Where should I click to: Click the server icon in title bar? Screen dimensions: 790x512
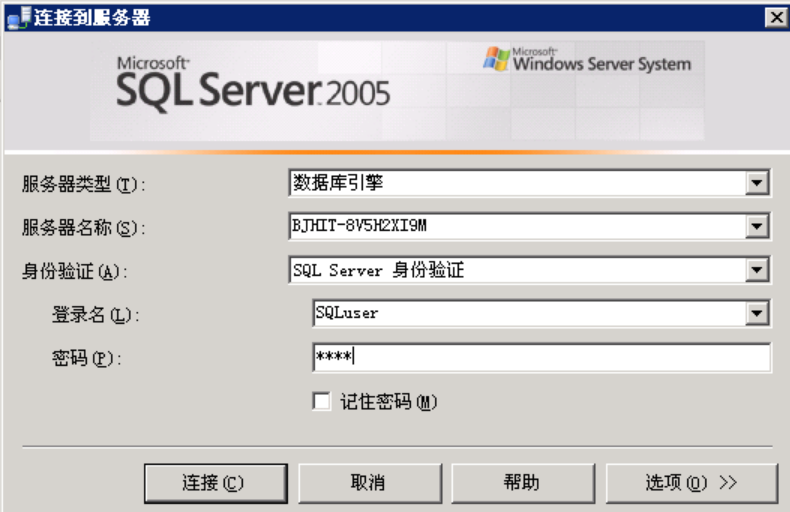(19, 18)
